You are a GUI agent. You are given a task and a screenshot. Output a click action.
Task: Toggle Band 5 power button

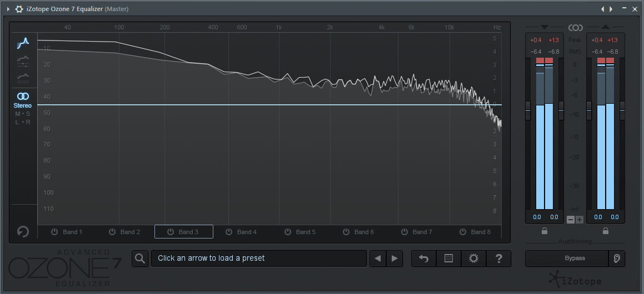click(288, 232)
